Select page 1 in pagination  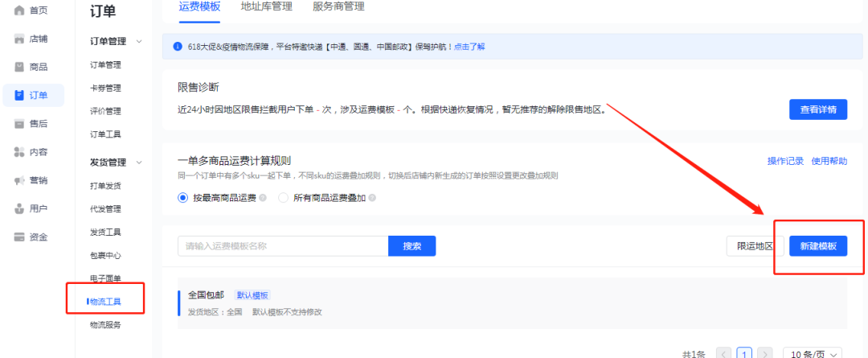tap(744, 354)
